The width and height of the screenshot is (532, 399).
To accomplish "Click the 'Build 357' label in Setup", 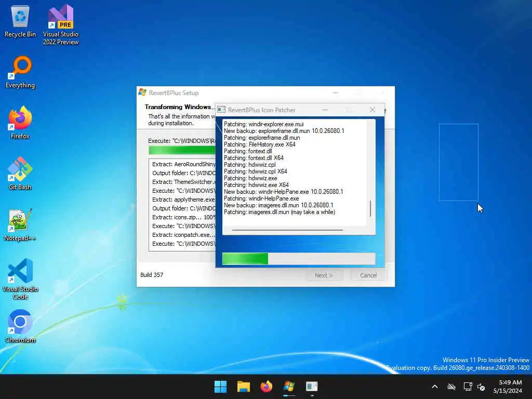I will coord(152,275).
